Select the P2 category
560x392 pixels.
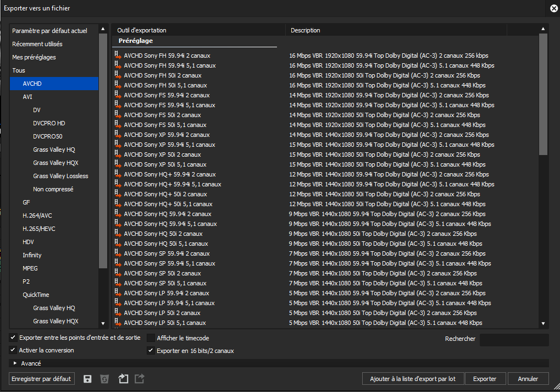coord(54,281)
